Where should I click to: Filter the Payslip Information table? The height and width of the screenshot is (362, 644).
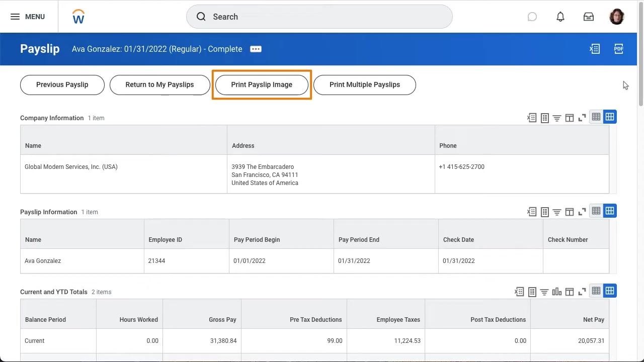[x=557, y=212]
